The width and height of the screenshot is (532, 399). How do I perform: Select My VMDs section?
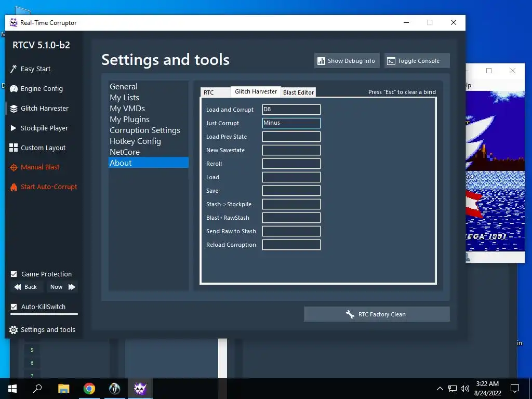coord(148,108)
